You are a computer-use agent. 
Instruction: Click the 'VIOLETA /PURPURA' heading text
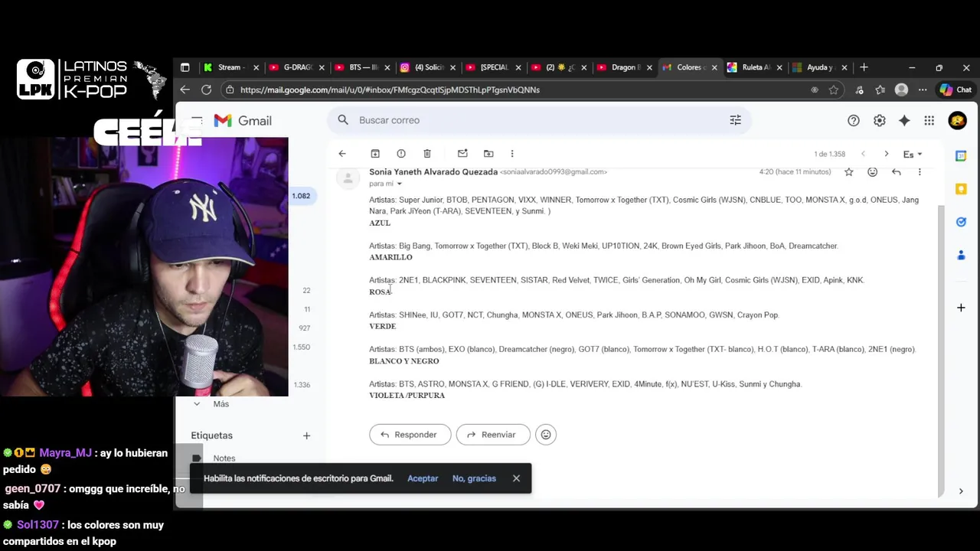(x=407, y=396)
